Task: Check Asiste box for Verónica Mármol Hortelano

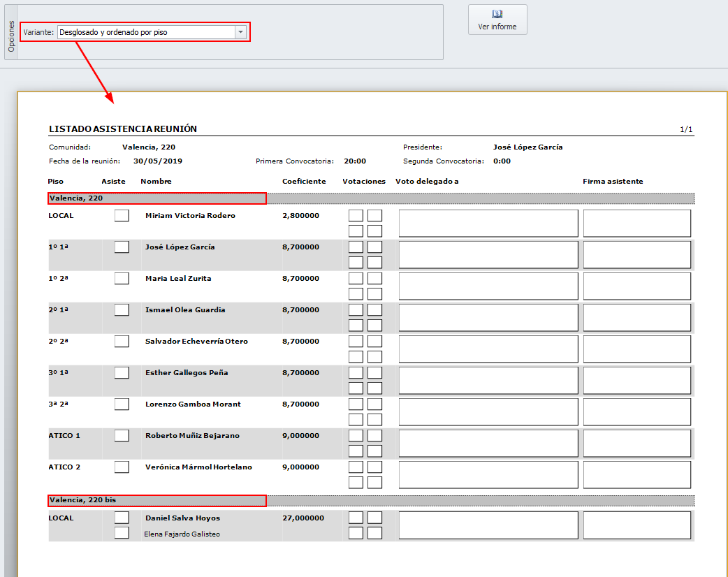Action: [x=122, y=467]
